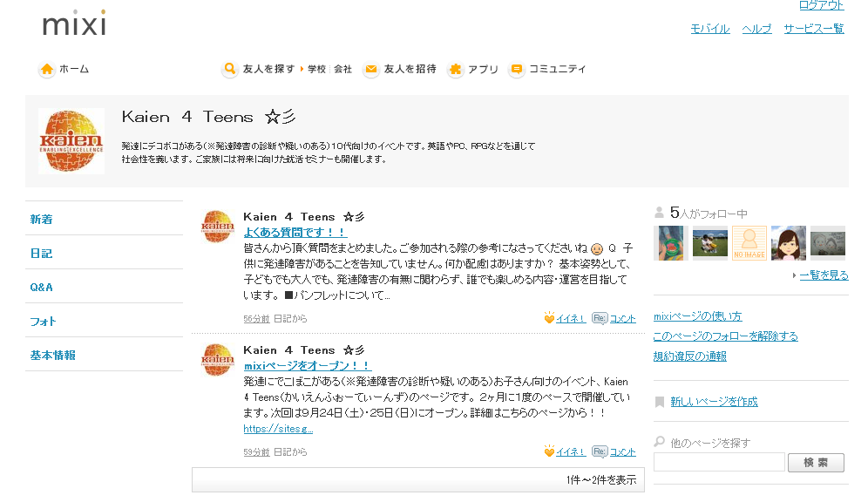
Task: Click the 検索 button
Action: coord(816,463)
